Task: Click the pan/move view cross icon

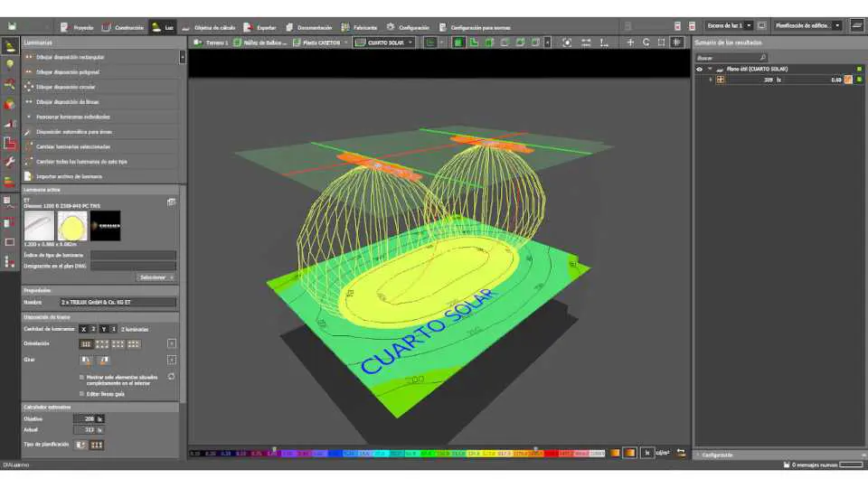Action: tap(630, 42)
